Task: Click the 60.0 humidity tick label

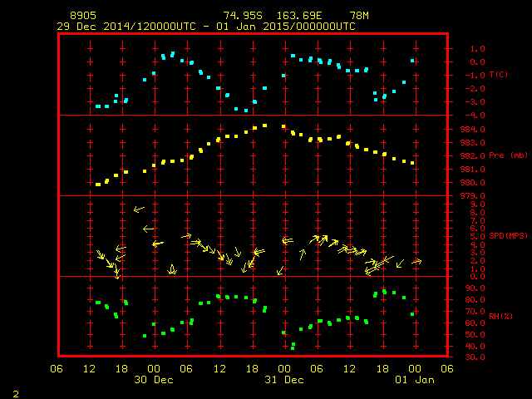Action: point(475,323)
